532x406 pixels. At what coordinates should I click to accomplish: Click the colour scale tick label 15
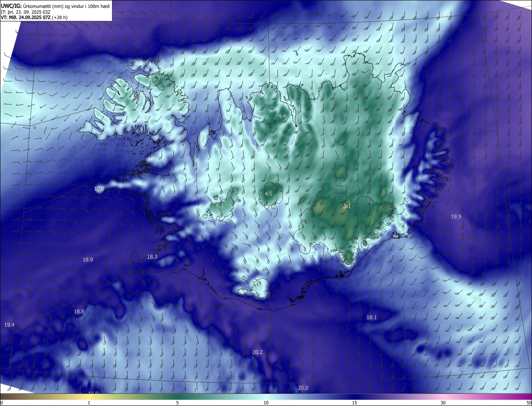click(355, 403)
